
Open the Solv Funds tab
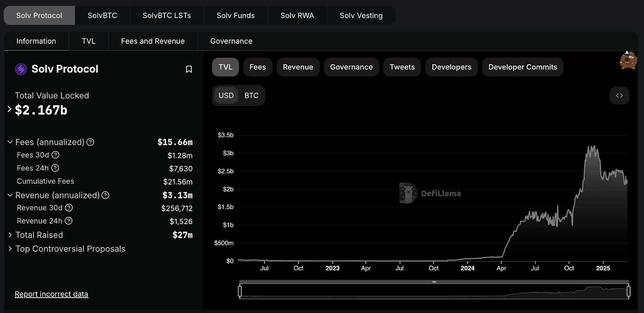coord(235,15)
